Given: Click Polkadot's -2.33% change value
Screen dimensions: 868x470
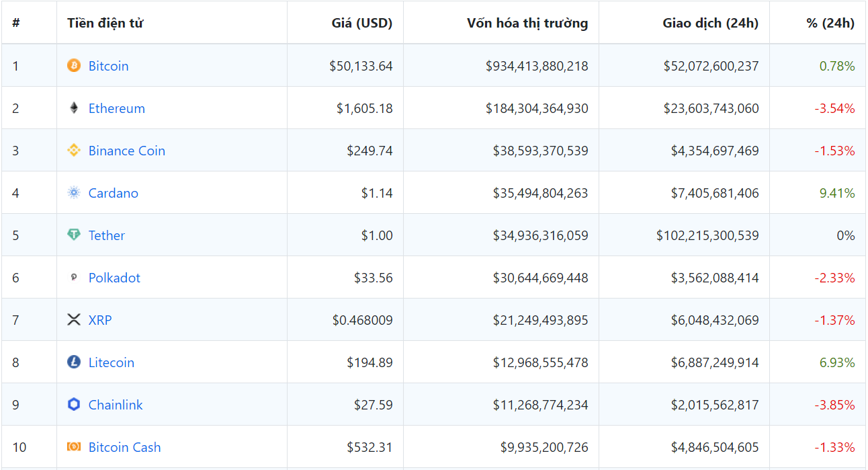Looking at the screenshot, I should tap(835, 278).
